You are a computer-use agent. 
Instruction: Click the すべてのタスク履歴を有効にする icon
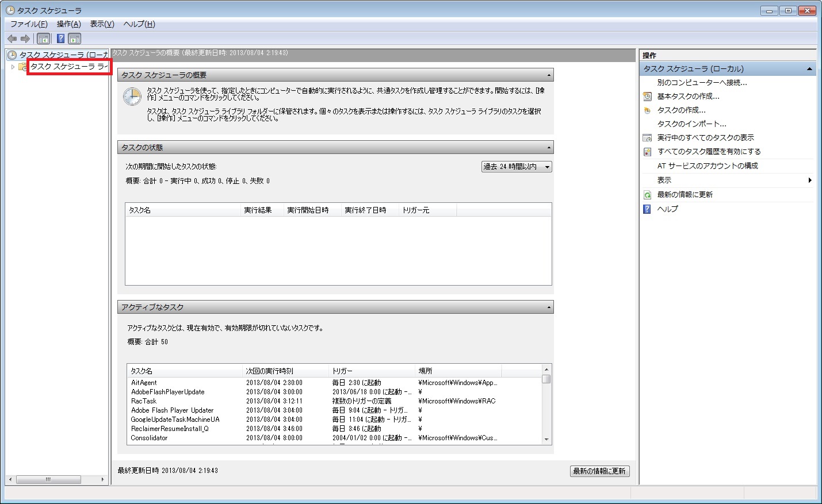(647, 152)
